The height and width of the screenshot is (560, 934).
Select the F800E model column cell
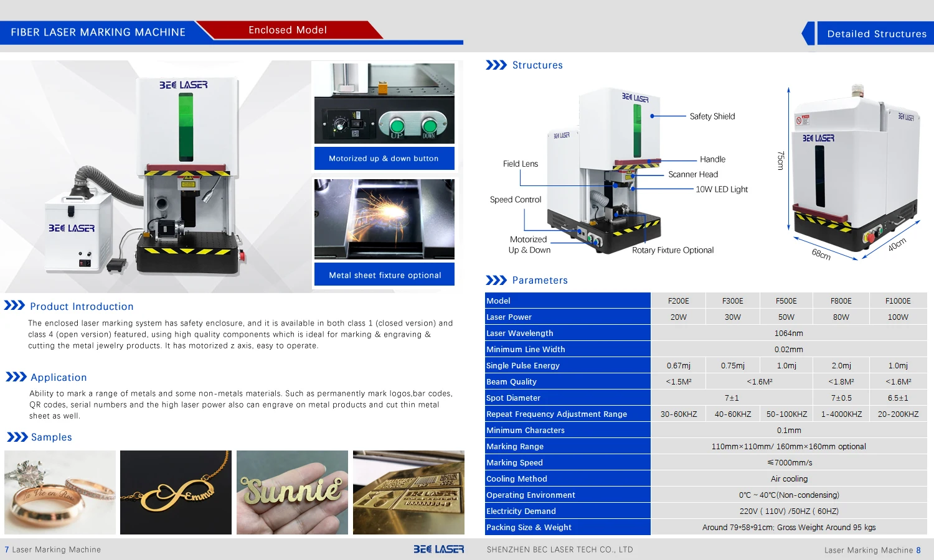(x=841, y=301)
